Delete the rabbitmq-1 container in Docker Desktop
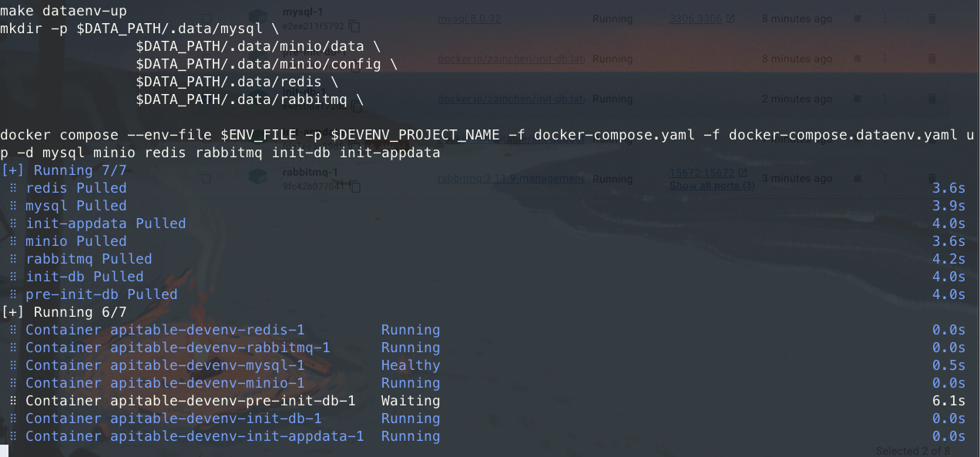The image size is (980, 457). 932,179
